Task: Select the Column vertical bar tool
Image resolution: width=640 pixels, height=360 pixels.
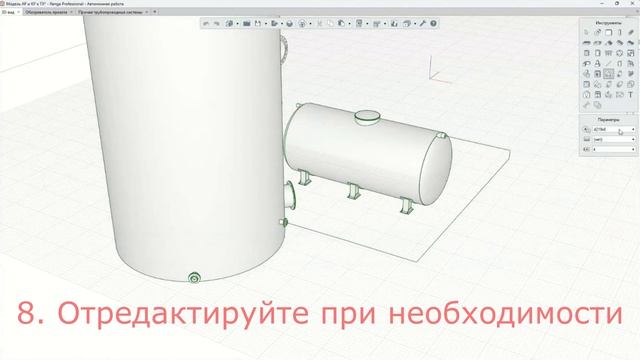Action: click(620, 33)
